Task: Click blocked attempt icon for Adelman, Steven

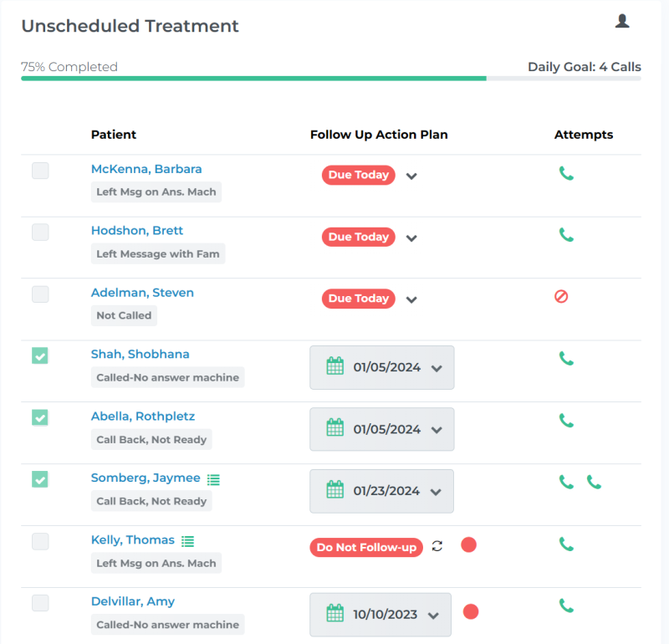Action: [x=561, y=296]
